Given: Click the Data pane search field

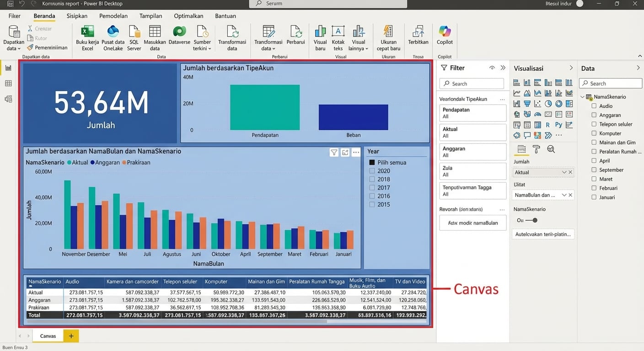Looking at the screenshot, I should click(x=611, y=84).
